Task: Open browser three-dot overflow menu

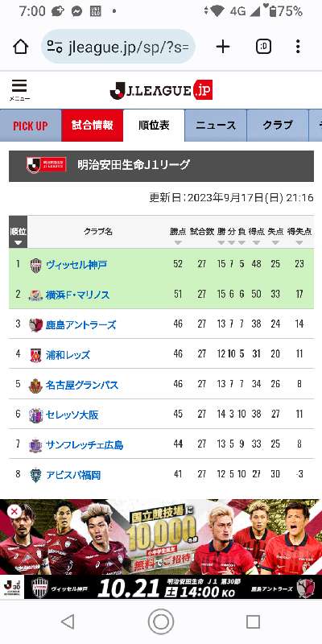Action: pos(298,47)
